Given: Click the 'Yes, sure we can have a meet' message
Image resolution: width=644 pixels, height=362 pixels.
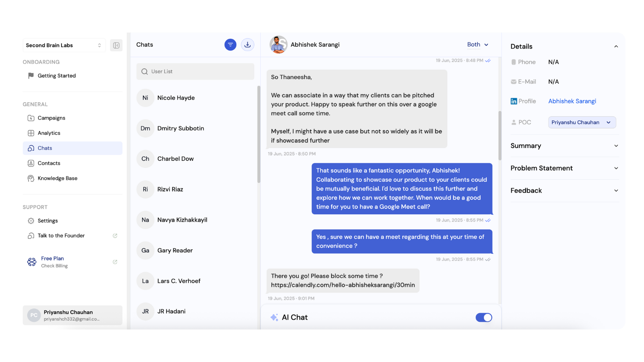Looking at the screenshot, I should coord(402,241).
